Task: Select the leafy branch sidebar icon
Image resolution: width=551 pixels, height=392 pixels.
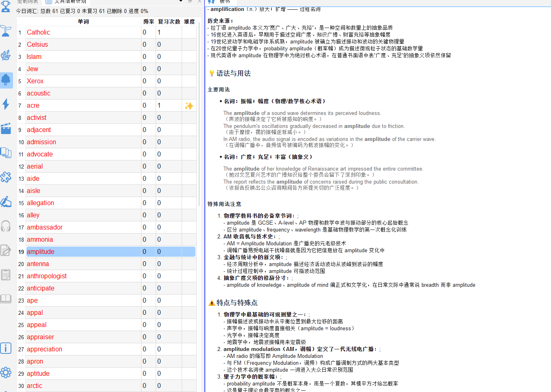Action: pyautogui.click(x=6, y=55)
